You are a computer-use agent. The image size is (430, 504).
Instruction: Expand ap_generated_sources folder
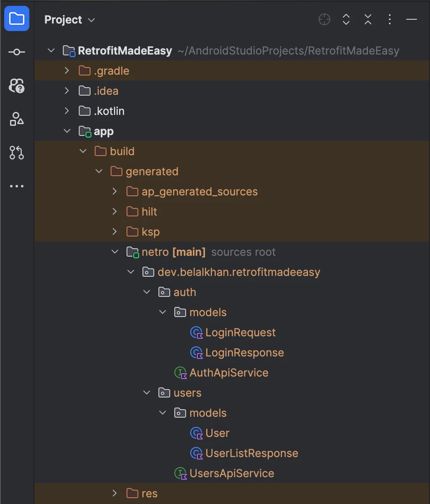[115, 192]
